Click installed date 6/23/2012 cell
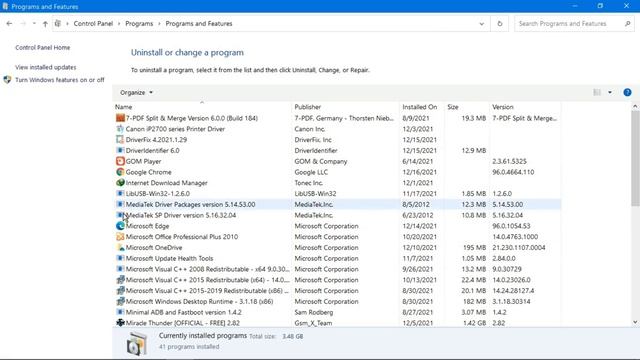 [418, 215]
